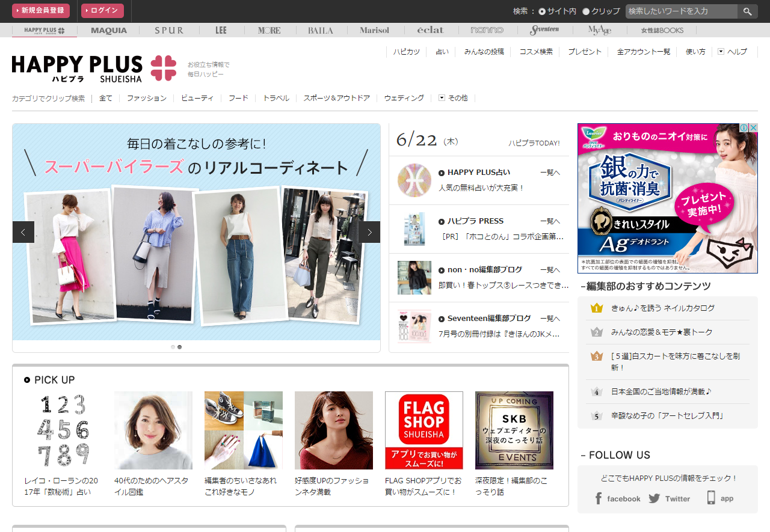Screen dimensions: 770x532
Task: Open the Facebook follow icon
Action: click(x=617, y=498)
